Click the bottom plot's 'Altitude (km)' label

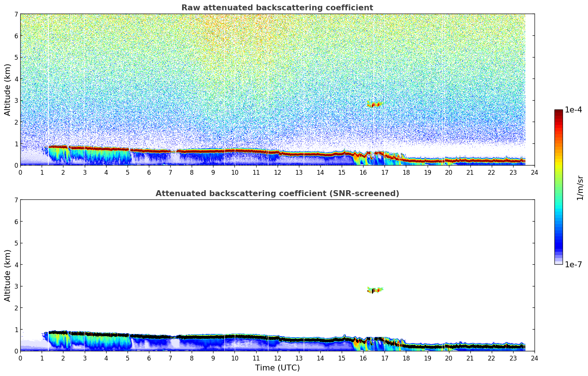[8, 275]
